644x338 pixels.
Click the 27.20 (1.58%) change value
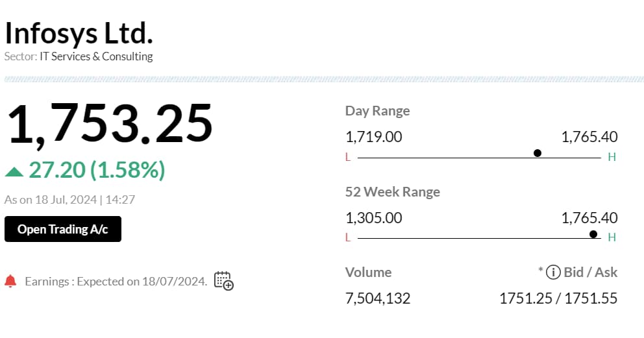tap(97, 170)
